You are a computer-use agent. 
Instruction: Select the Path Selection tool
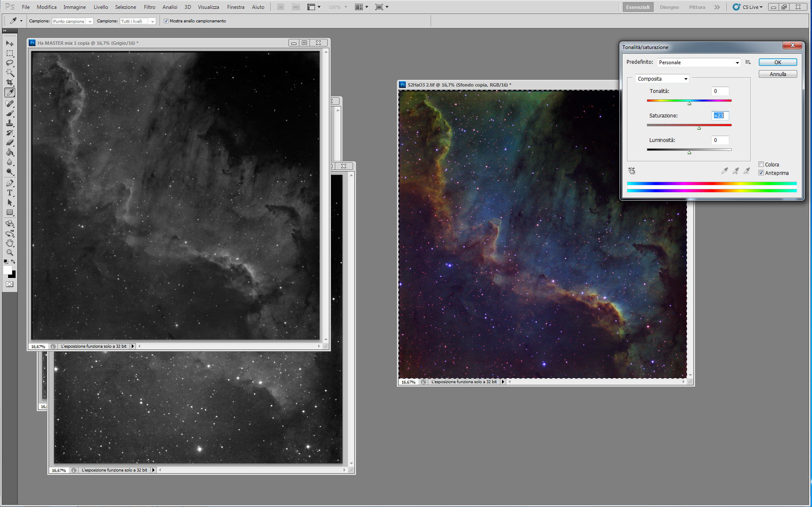10,202
